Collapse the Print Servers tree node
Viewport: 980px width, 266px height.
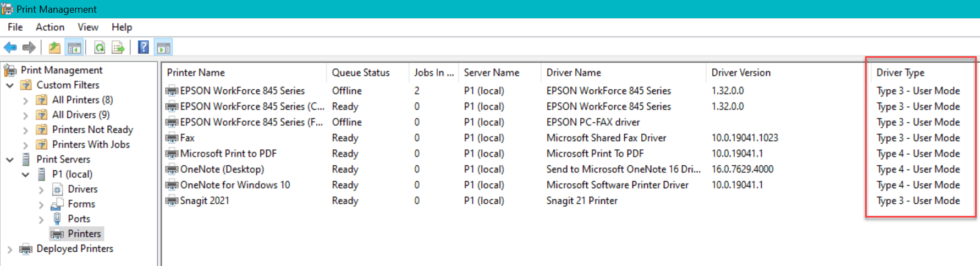coord(10,160)
